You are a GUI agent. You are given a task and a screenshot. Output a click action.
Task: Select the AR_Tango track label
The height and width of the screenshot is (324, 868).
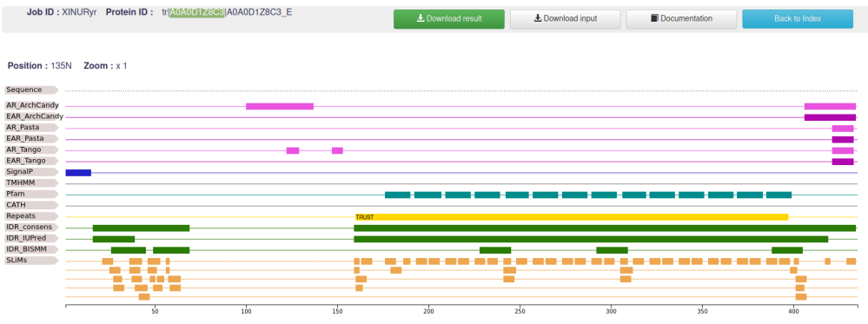[31, 149]
